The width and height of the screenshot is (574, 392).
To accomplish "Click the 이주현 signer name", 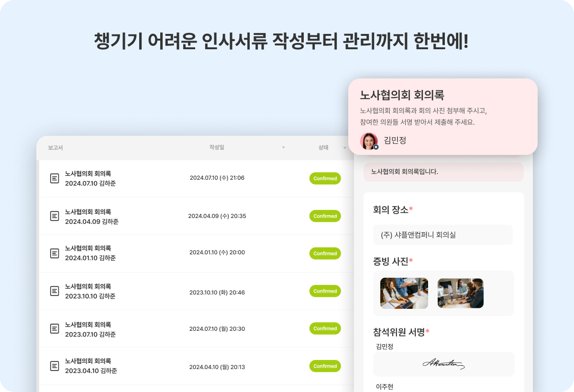I will pos(385,387).
